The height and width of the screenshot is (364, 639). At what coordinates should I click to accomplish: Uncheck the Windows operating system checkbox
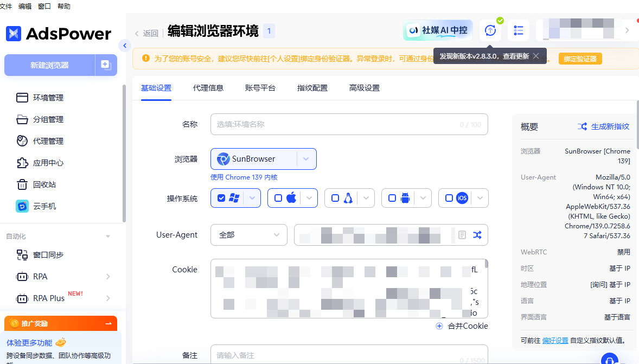click(x=221, y=198)
